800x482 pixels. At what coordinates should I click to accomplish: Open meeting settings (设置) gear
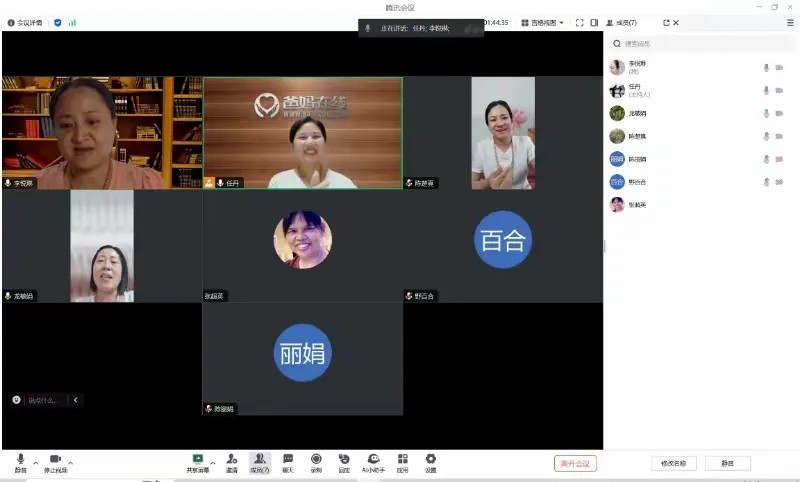click(x=430, y=460)
